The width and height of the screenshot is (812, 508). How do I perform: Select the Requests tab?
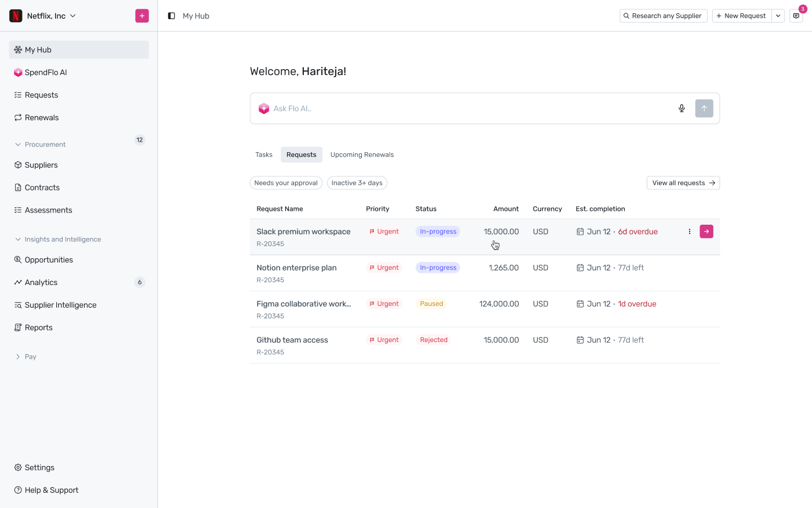tap(302, 154)
